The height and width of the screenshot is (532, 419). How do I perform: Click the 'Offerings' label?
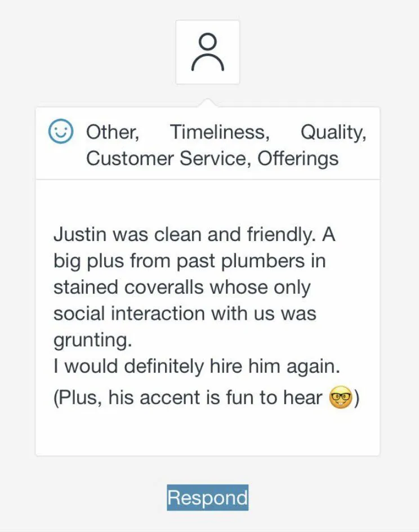pyautogui.click(x=298, y=158)
